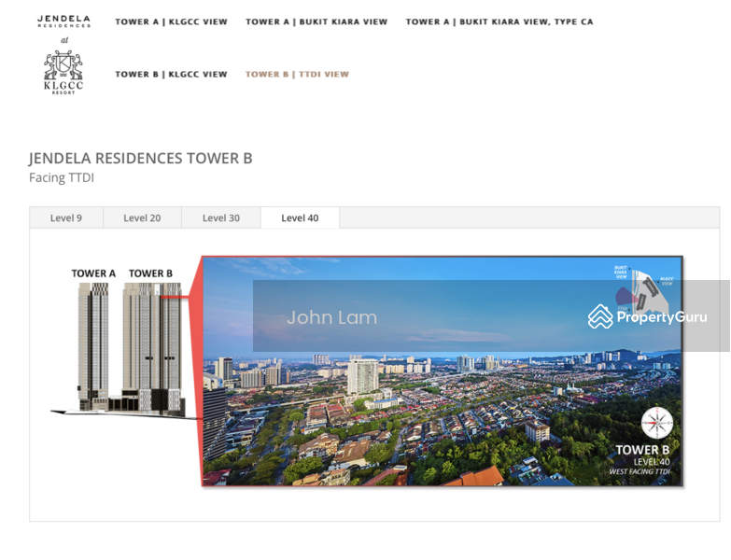Switch to the Level 20 tab
Image resolution: width=731 pixels, height=560 pixels.
coord(142,217)
